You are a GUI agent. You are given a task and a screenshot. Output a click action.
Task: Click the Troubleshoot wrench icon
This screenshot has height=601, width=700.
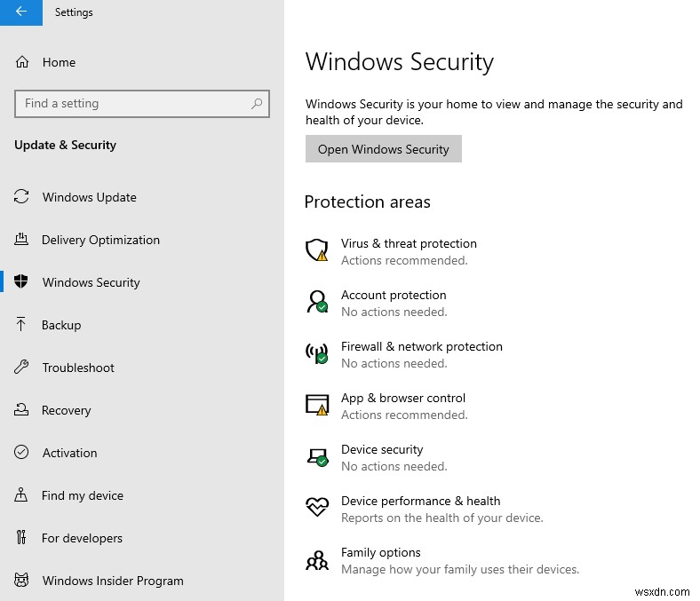[21, 367]
